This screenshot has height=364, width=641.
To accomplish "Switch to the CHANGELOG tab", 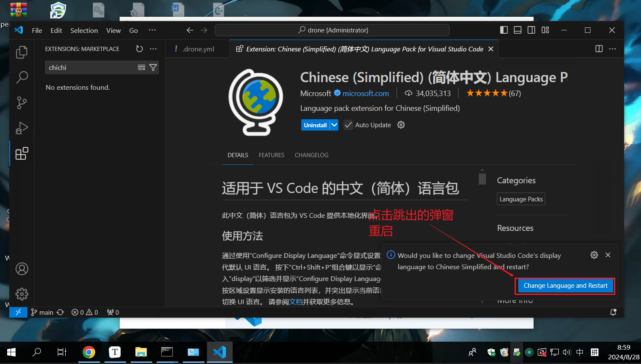I will pos(311,155).
